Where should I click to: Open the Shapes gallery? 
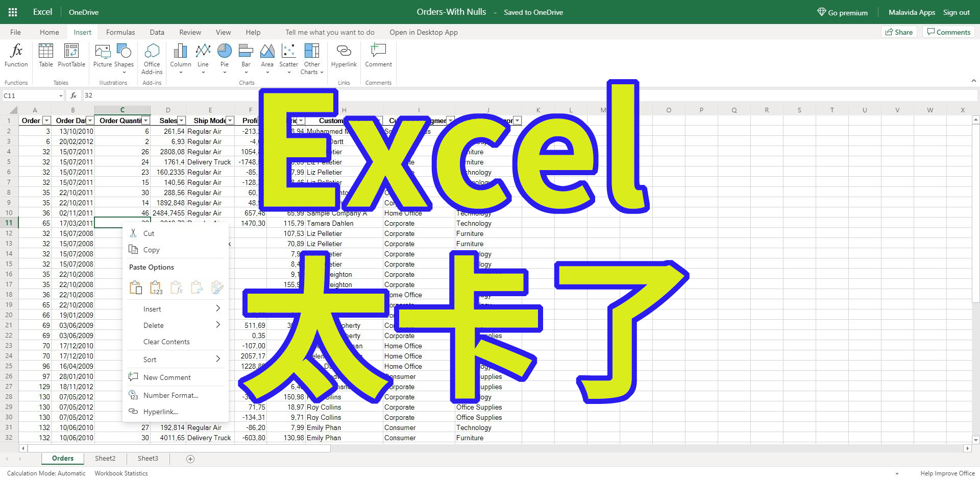(x=124, y=58)
